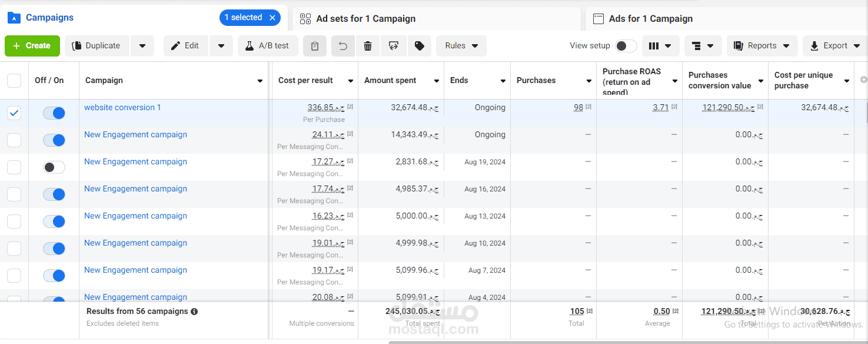The width and height of the screenshot is (868, 344).
Task: Sort by the Ends column header
Action: pos(460,80)
